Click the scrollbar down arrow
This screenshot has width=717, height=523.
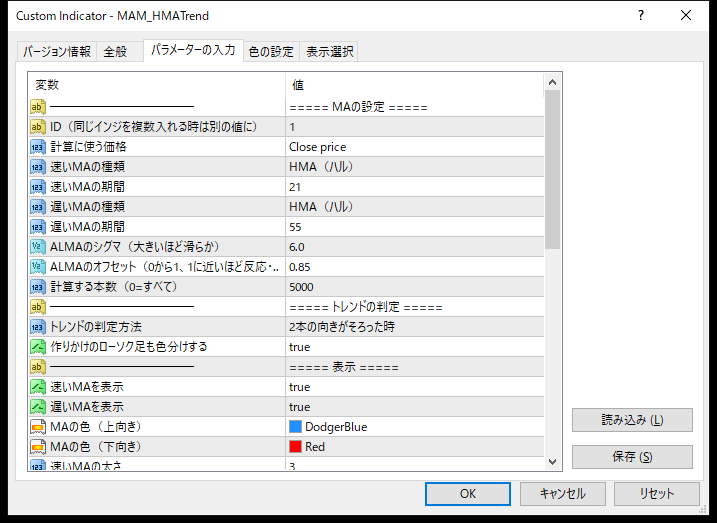(552, 462)
